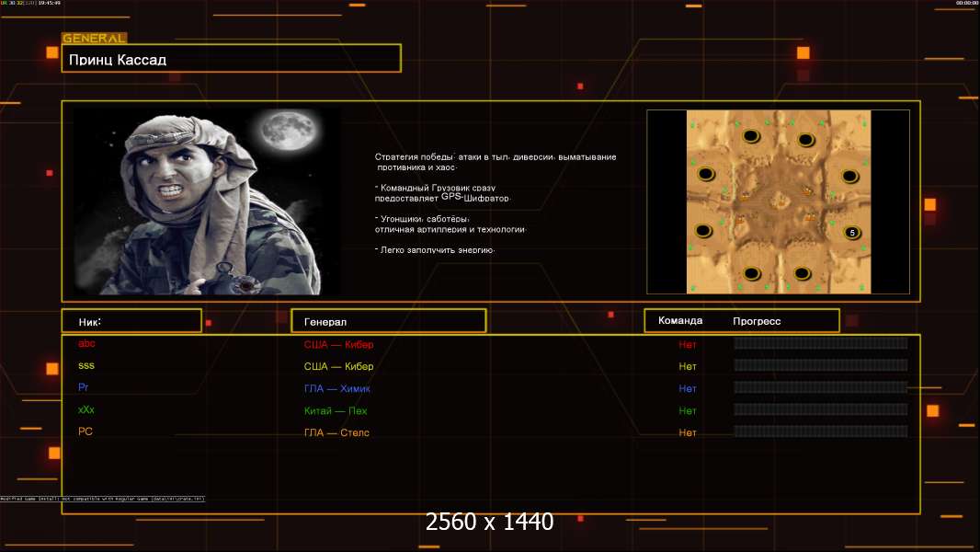
Task: Choose lower start spot on minimap's left side
Action: [x=704, y=231]
